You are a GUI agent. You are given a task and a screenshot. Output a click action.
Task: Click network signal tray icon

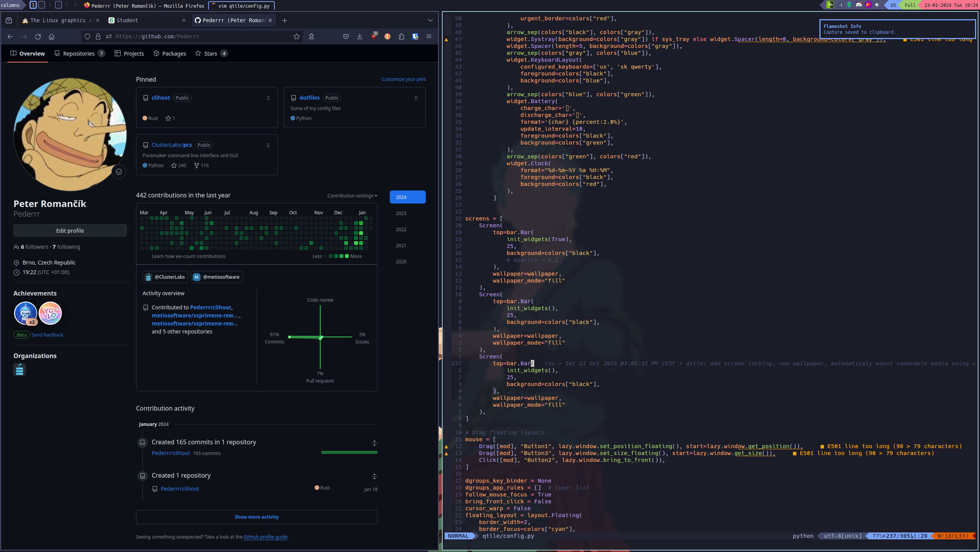point(840,5)
